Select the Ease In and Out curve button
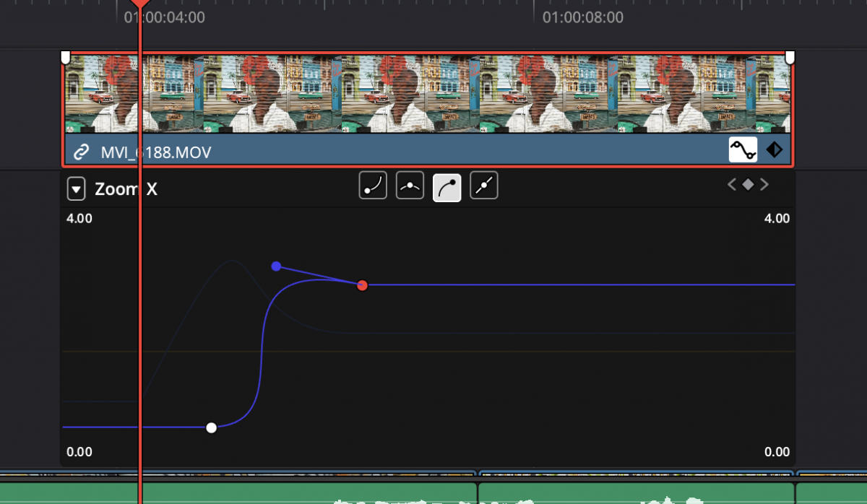The height and width of the screenshot is (504, 867). (410, 186)
